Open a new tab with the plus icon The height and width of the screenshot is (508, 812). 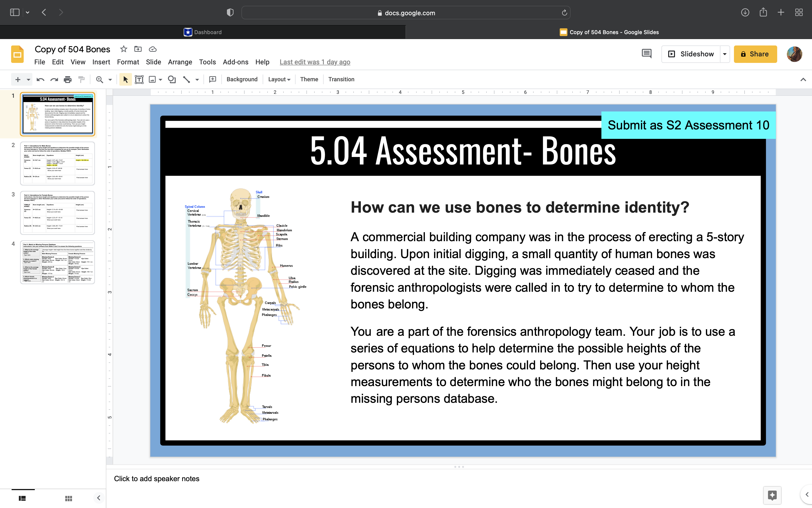tap(781, 12)
